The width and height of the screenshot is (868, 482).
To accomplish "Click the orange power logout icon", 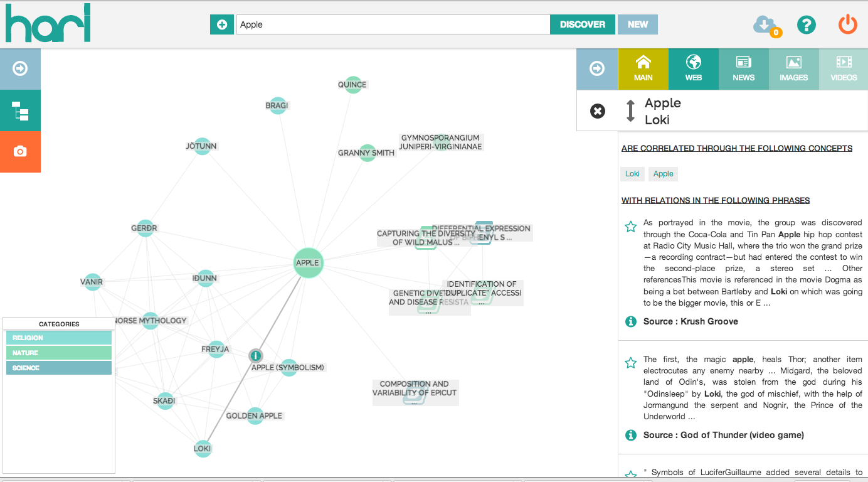I will pyautogui.click(x=847, y=25).
